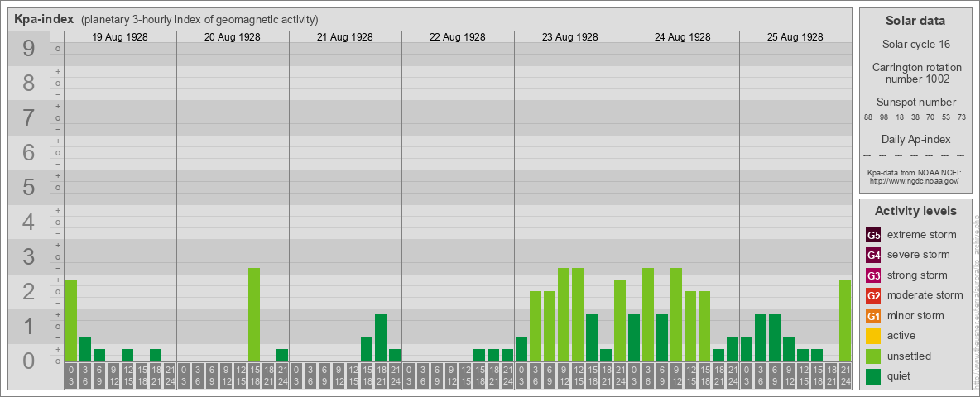
Task: Click the 15-18 hour label under 20 Aug
Action: coord(254,376)
